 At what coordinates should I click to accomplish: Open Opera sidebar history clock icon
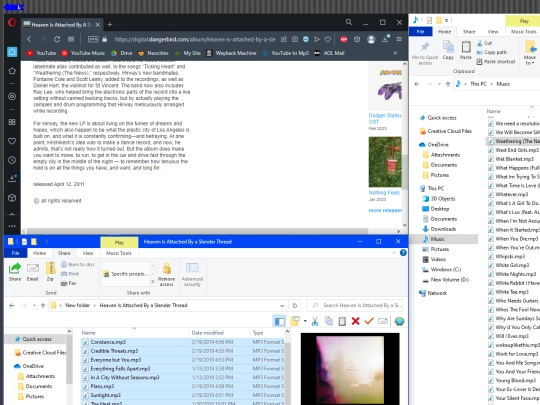(x=12, y=160)
